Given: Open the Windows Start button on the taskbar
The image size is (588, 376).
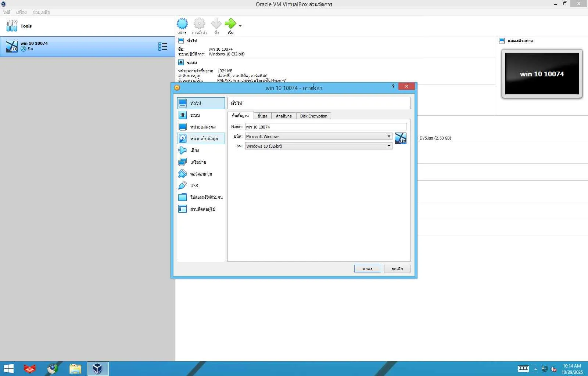Looking at the screenshot, I should point(8,369).
